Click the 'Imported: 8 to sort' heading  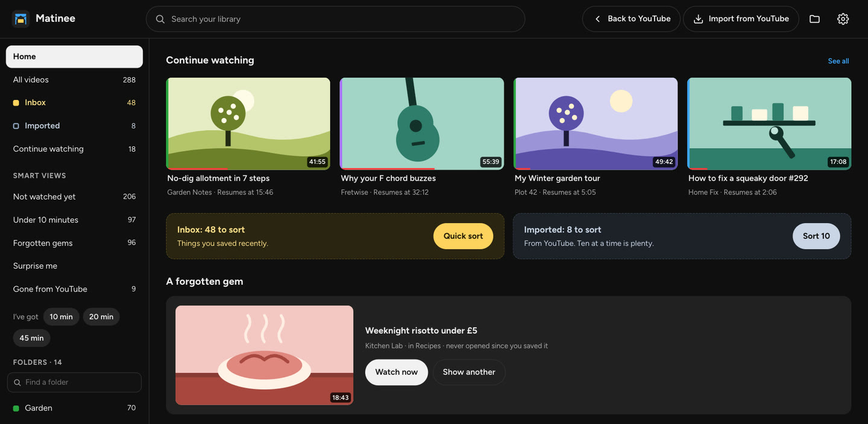(x=562, y=230)
